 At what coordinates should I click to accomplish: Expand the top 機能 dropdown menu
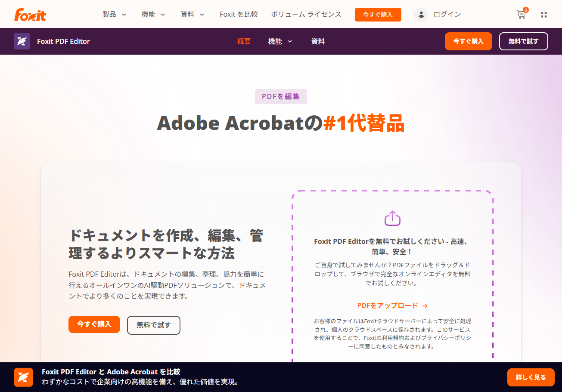(153, 14)
